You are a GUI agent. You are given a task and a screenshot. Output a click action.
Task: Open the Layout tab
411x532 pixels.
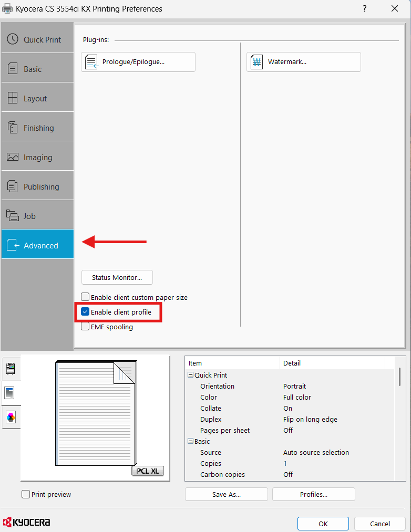click(37, 98)
